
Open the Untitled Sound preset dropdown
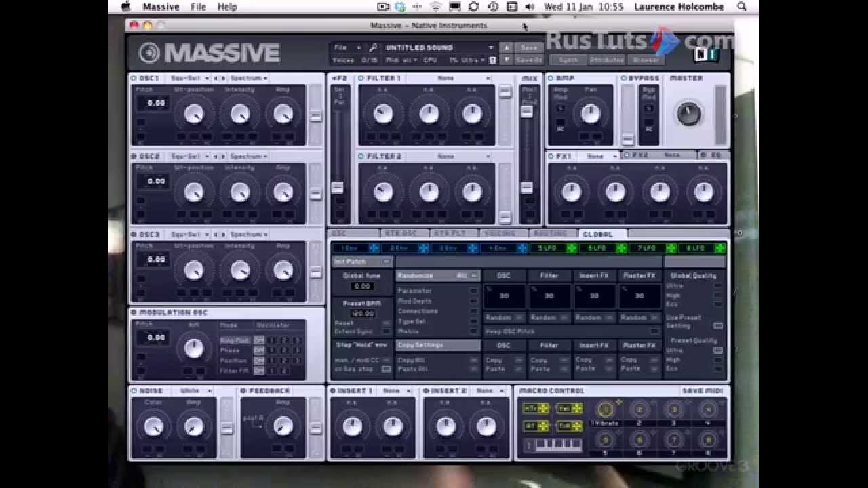point(439,48)
